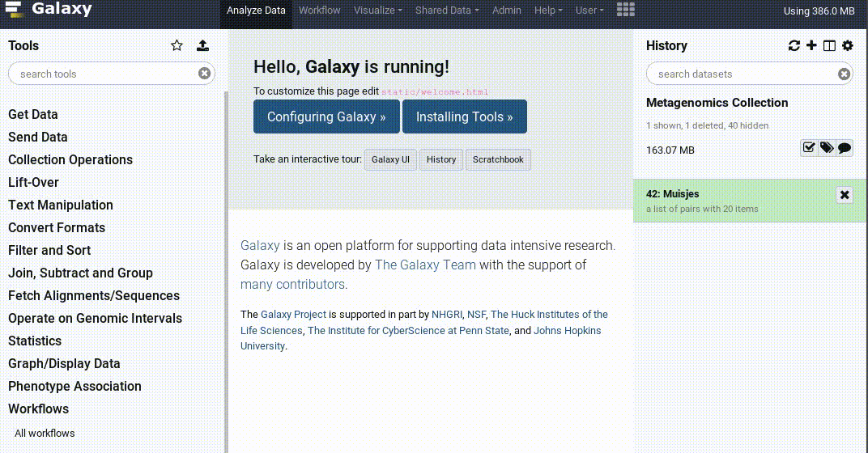Edit history annotation comment icon

click(845, 148)
